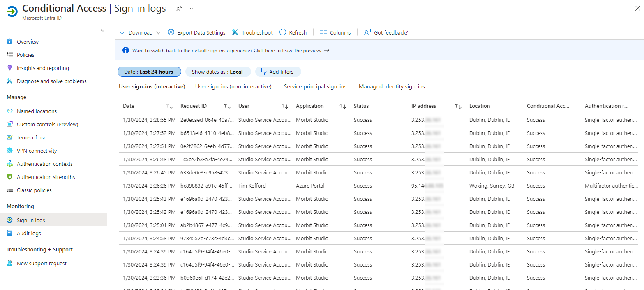Sort by the Date column arrows
644x290 pixels.
(x=169, y=106)
